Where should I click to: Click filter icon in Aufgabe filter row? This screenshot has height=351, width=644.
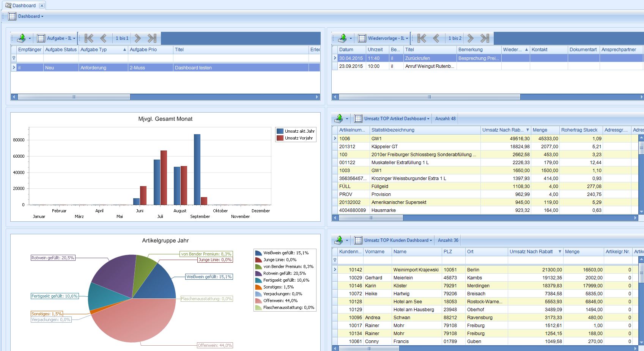coord(14,58)
